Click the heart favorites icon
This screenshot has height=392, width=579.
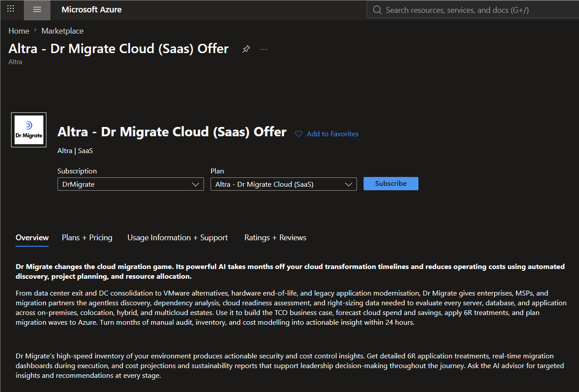point(299,134)
